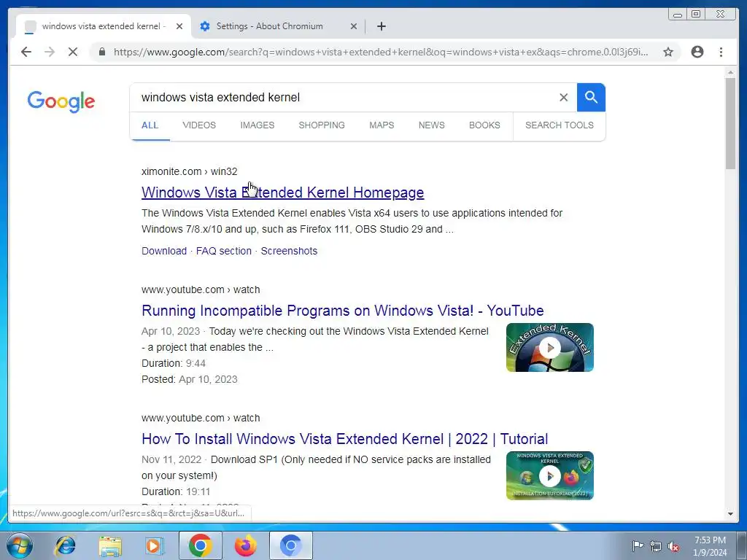This screenshot has height=560, width=747.
Task: Switch to the MAPS results tab
Action: pyautogui.click(x=382, y=125)
